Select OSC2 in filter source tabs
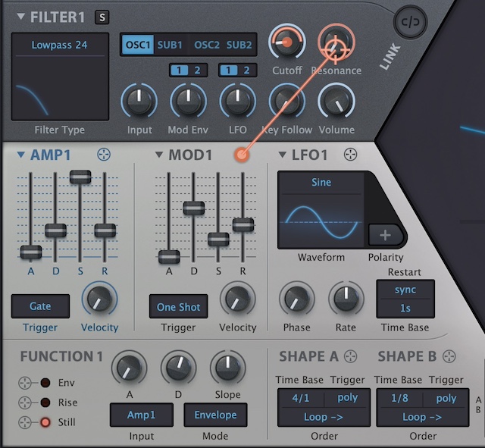The width and height of the screenshot is (485, 448). pos(206,45)
